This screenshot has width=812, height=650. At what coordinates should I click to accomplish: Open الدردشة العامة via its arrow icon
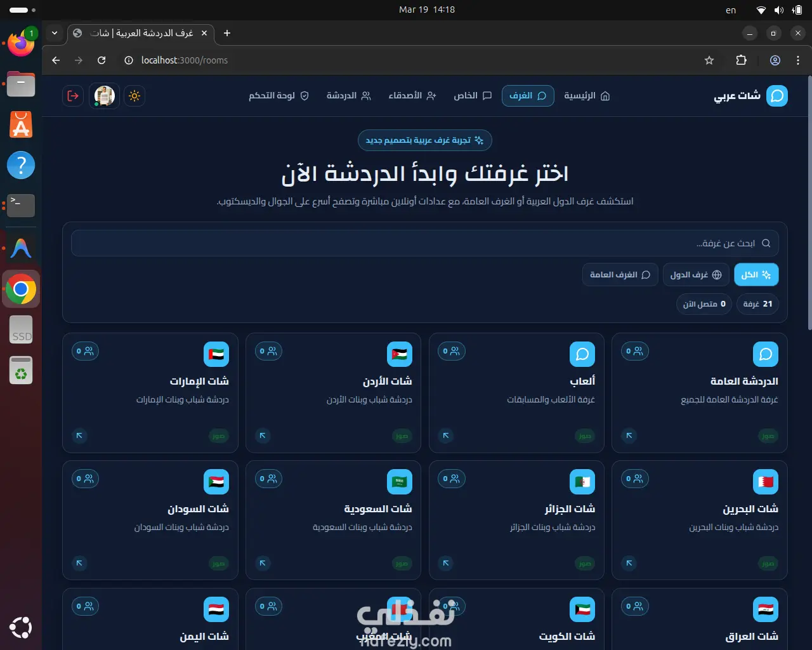coord(629,435)
